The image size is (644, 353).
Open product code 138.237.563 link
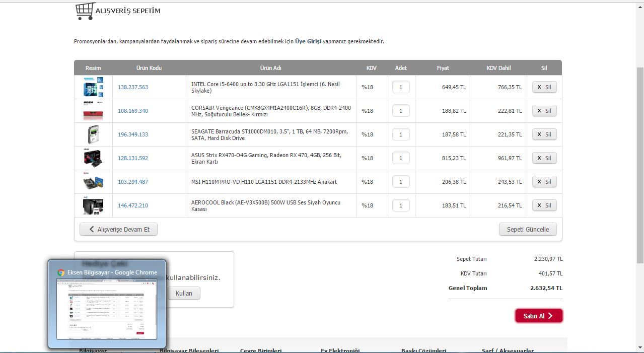(133, 87)
